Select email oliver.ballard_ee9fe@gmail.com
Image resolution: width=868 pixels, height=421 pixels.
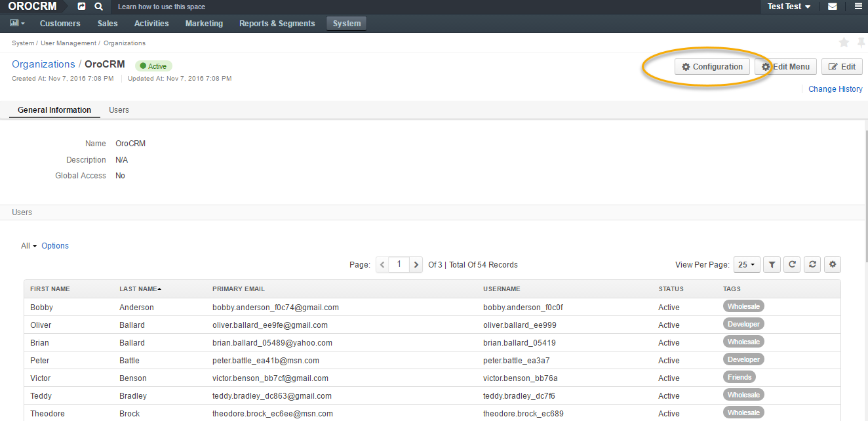[x=270, y=325]
